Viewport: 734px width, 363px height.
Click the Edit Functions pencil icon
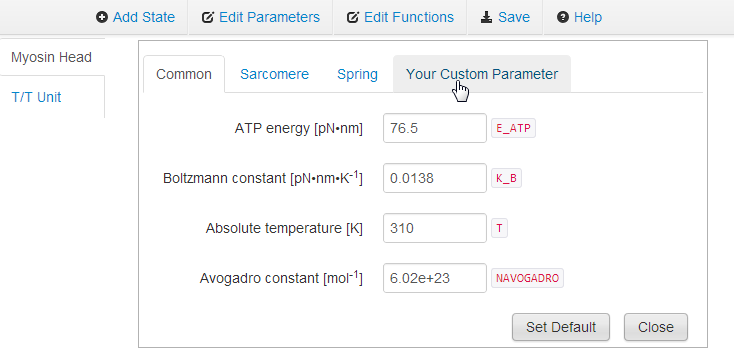[x=353, y=18]
